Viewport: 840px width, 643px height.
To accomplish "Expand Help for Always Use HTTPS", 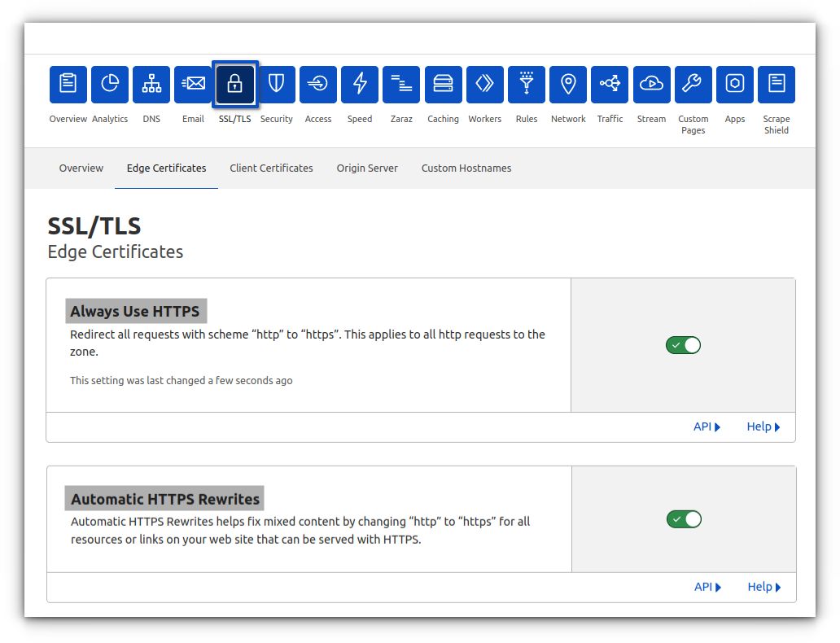I will 763,426.
